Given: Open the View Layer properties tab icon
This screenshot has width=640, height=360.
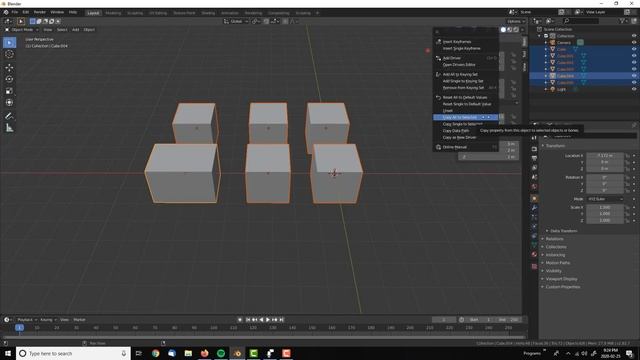Looking at the screenshot, I should (534, 167).
